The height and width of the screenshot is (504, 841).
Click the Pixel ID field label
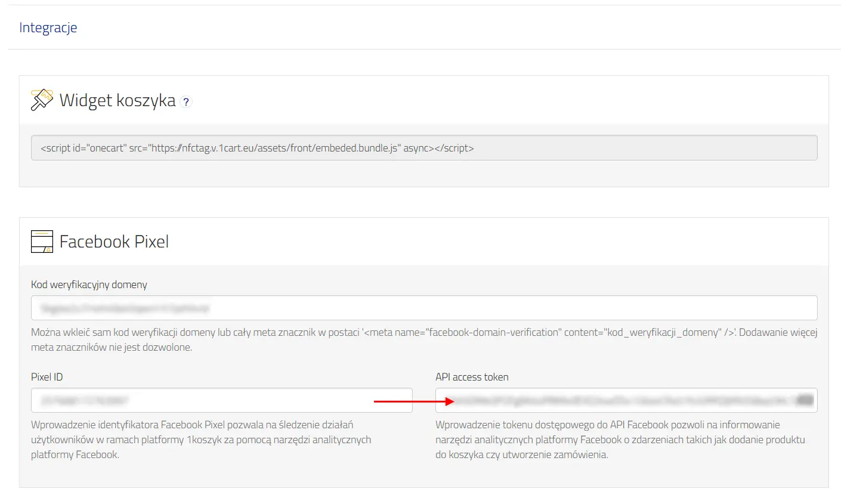click(47, 377)
